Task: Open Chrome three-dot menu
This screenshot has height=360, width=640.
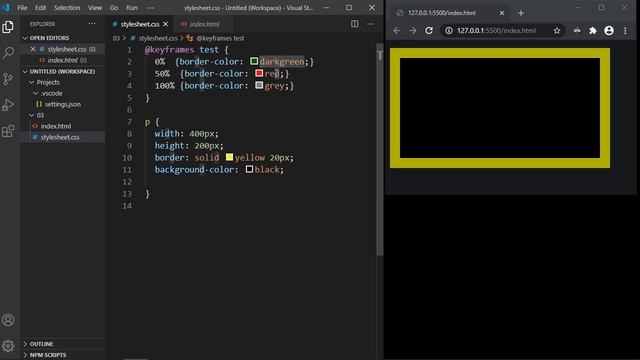Action: [625, 31]
